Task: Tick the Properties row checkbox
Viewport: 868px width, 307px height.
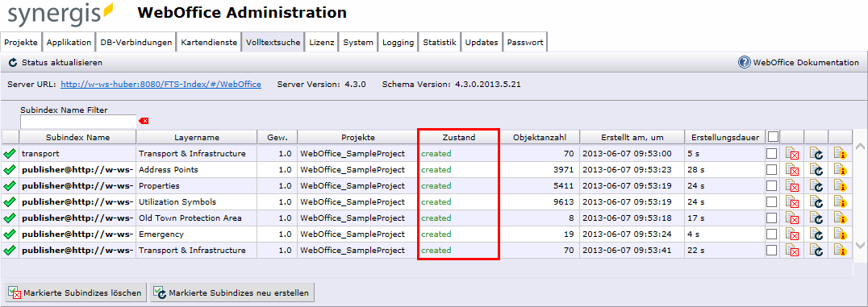Action: 772,186
